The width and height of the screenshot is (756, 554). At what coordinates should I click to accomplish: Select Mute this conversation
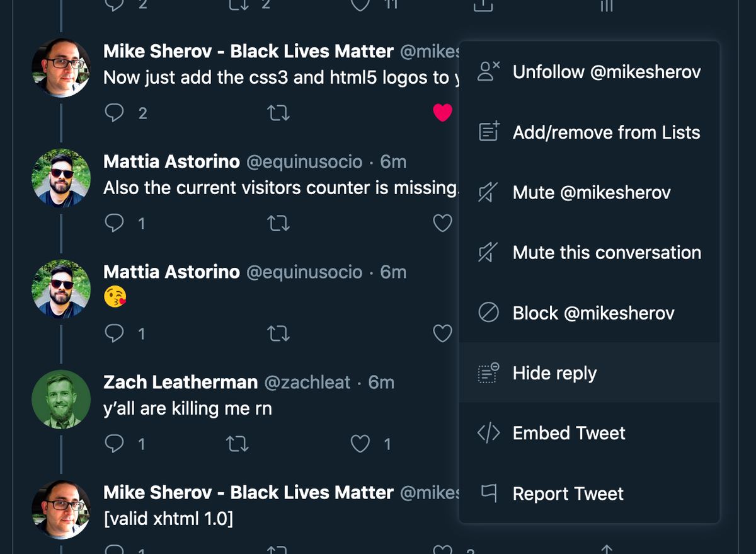590,253
